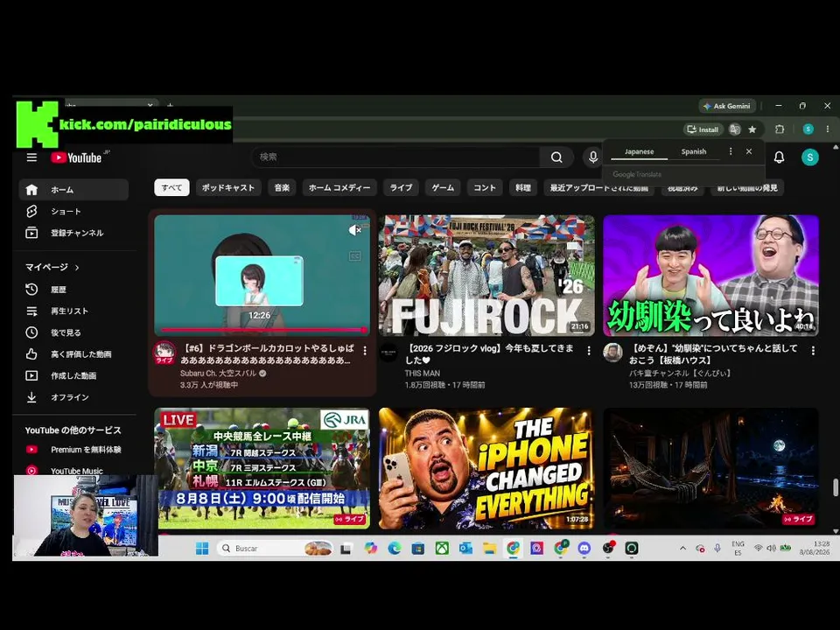Select Japanese tab in translate popup
The image size is (840, 630).
639,151
